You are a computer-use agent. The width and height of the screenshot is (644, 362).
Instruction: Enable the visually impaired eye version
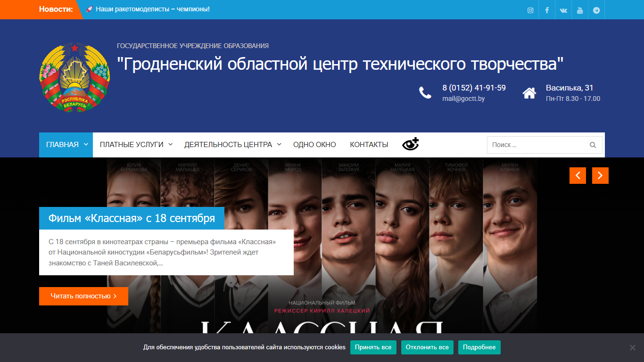click(410, 144)
